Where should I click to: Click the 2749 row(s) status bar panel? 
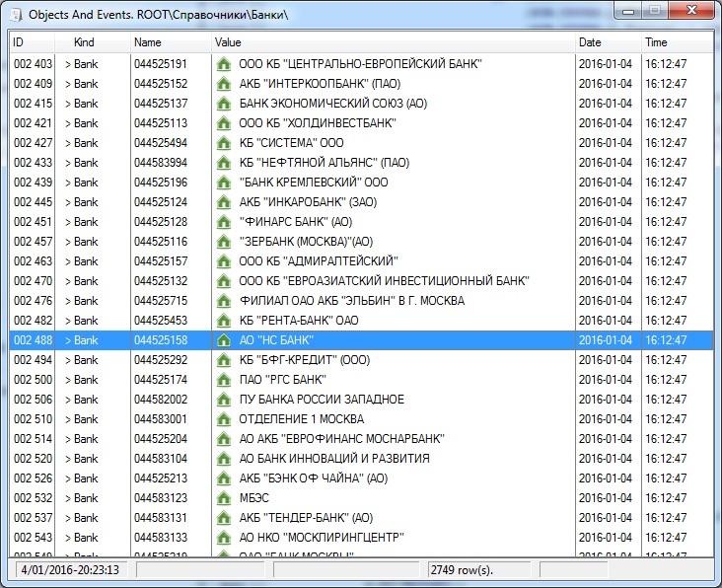pyautogui.click(x=479, y=570)
